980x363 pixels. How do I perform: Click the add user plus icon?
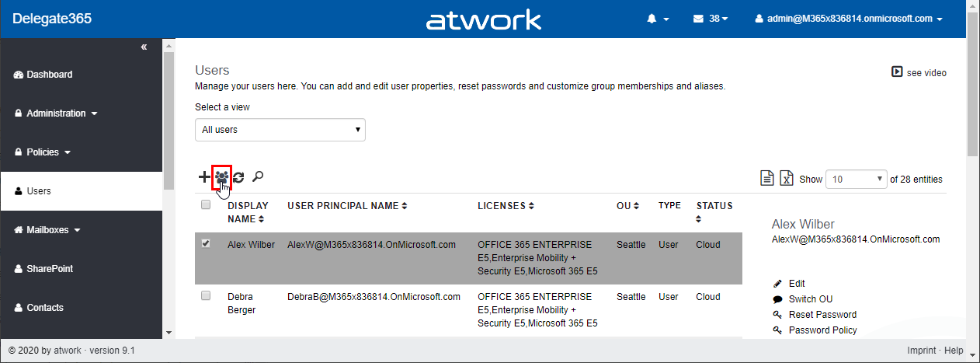click(x=203, y=177)
